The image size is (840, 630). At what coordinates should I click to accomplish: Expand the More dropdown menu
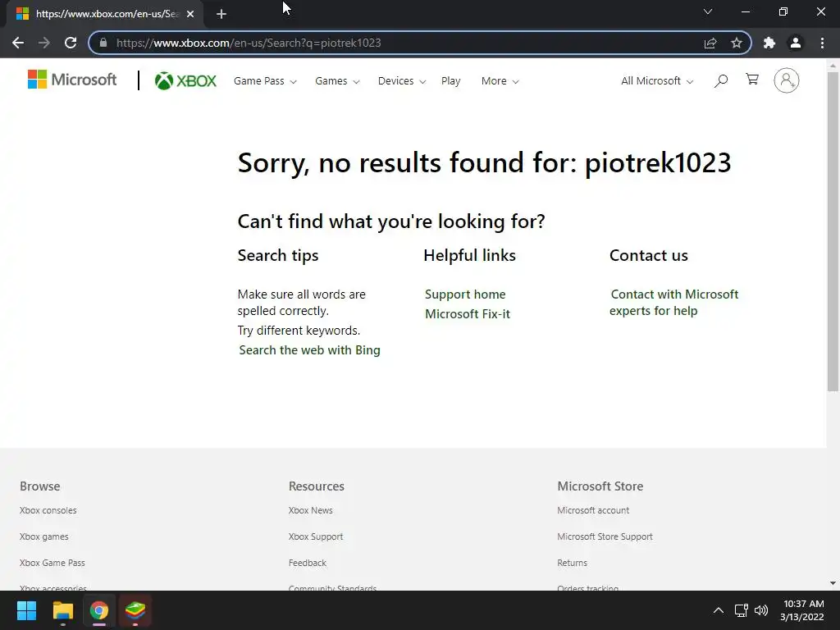(500, 81)
